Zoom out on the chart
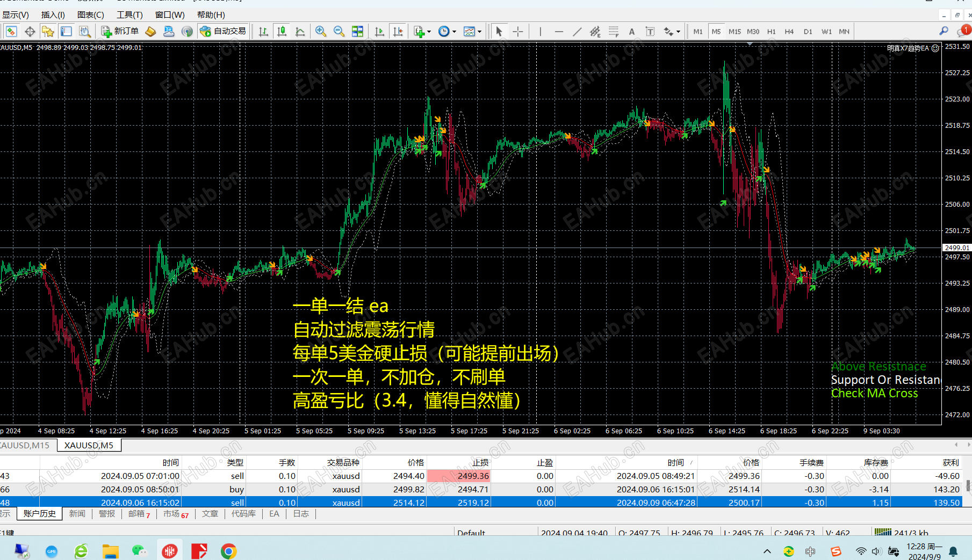The image size is (972, 560). coord(339,32)
